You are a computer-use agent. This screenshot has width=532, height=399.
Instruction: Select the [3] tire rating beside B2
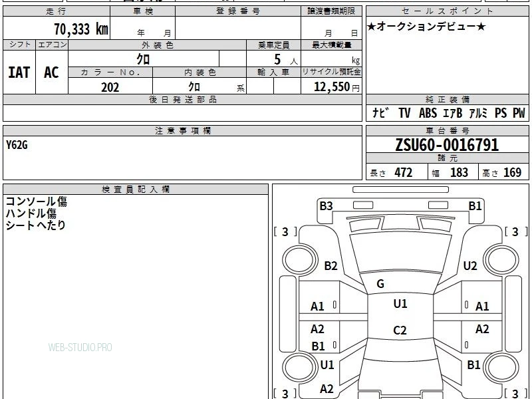click(285, 231)
